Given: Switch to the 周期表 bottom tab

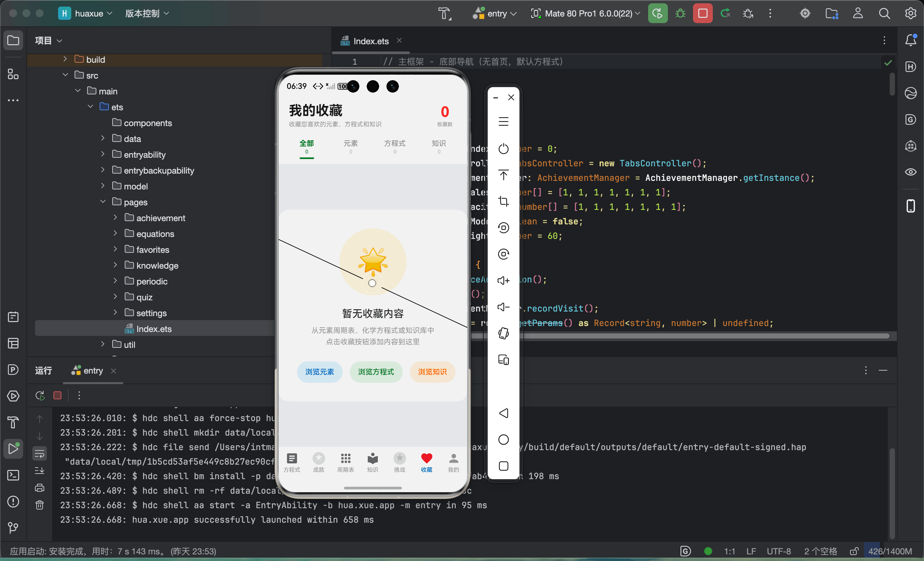Looking at the screenshot, I should click(x=346, y=462).
